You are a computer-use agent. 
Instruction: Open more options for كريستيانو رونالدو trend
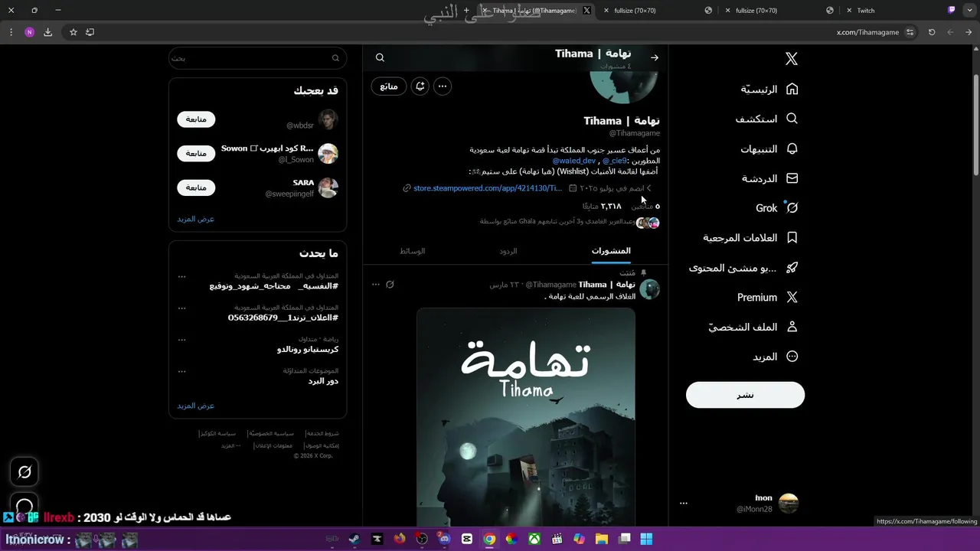point(181,339)
